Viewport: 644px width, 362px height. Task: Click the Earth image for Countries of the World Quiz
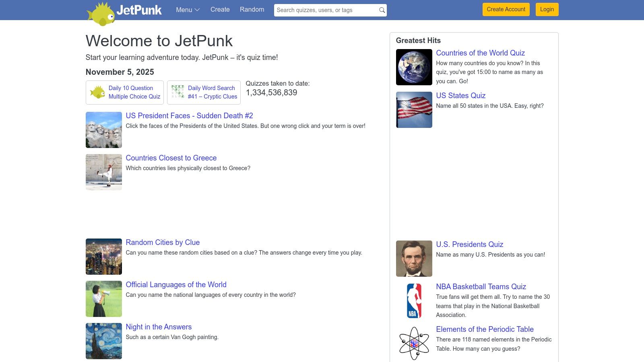click(413, 67)
